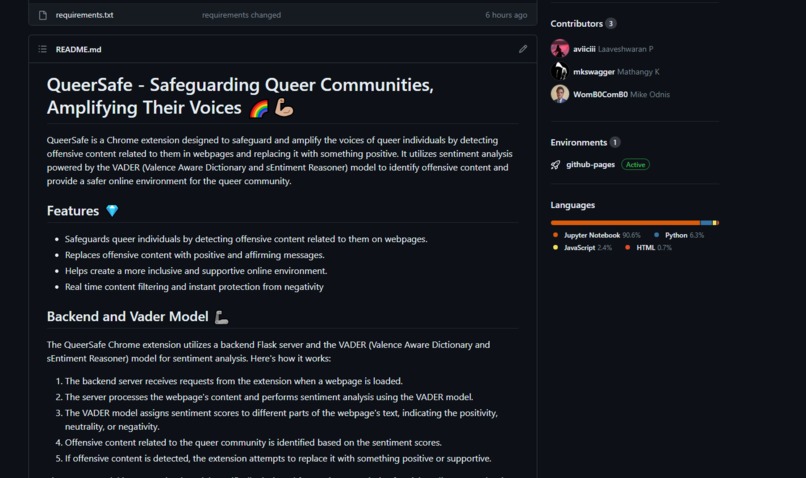
Task: Click the file icon beside requirements.txt
Action: 43,15
